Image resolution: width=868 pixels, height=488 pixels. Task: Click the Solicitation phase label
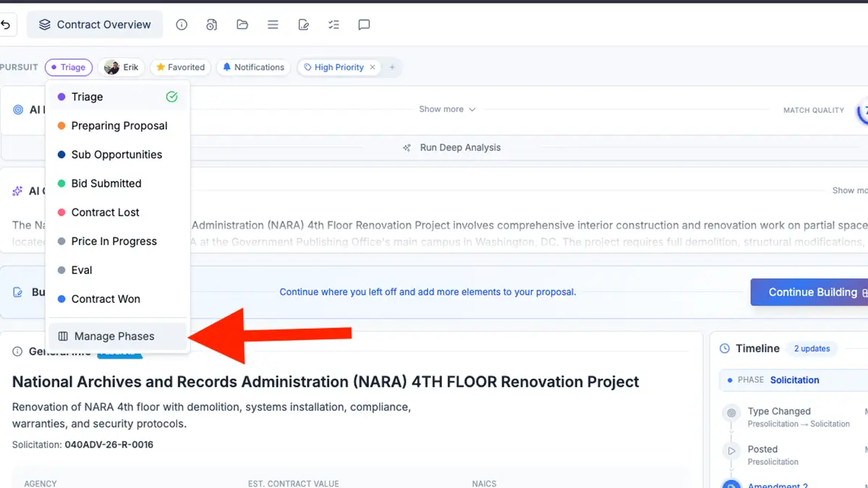(794, 380)
